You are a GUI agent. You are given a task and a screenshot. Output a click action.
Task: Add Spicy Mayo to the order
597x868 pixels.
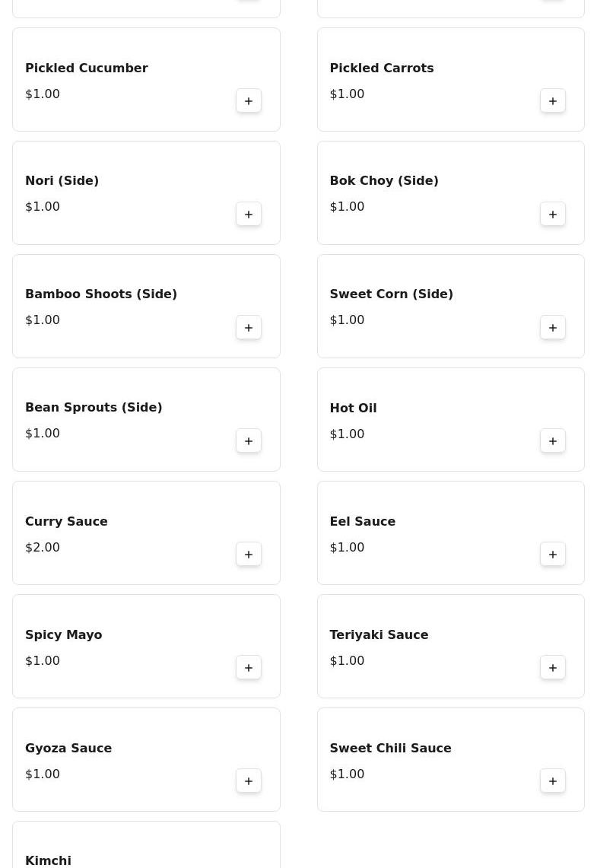point(249,668)
